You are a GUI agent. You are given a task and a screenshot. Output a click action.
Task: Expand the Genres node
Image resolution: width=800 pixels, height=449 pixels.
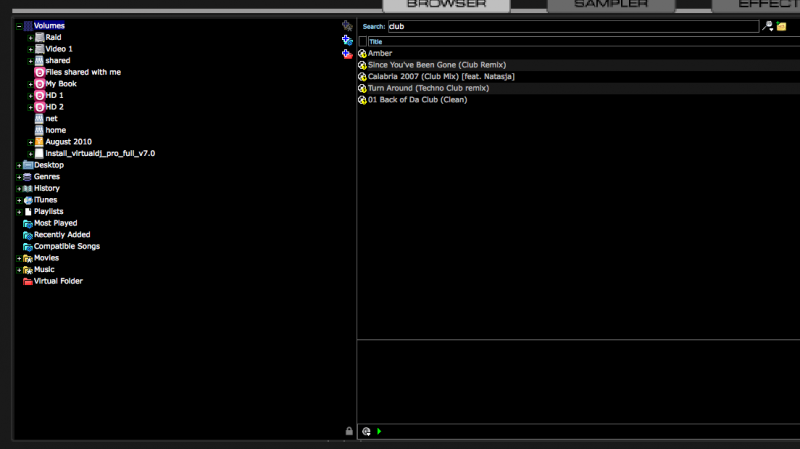point(19,177)
